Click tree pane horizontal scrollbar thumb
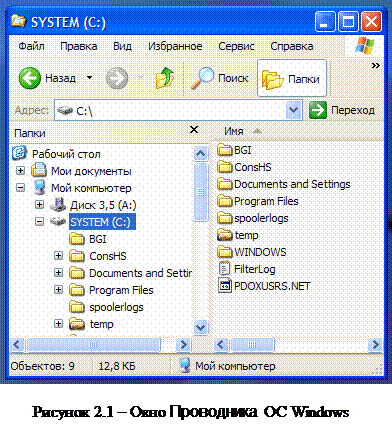This screenshot has height=446, width=392. [x=93, y=344]
